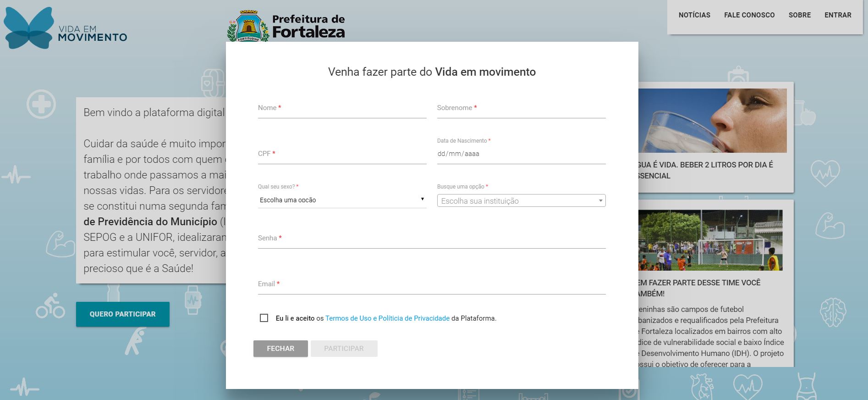Click the CPF input field
868x400 pixels.
pos(342,154)
